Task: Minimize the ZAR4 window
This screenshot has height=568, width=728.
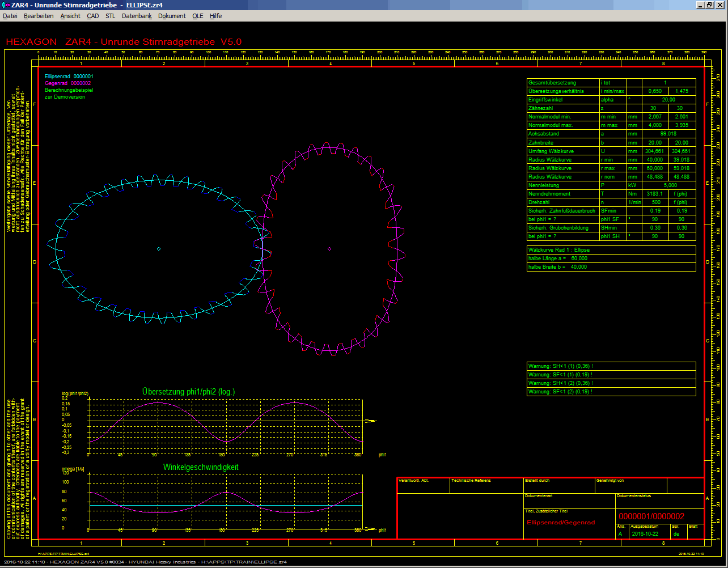Action: (701, 5)
